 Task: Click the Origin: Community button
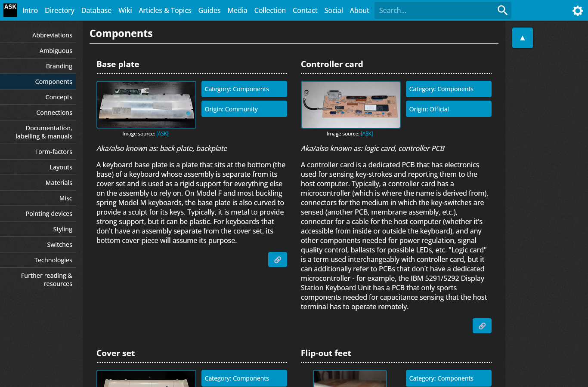tap(244, 109)
